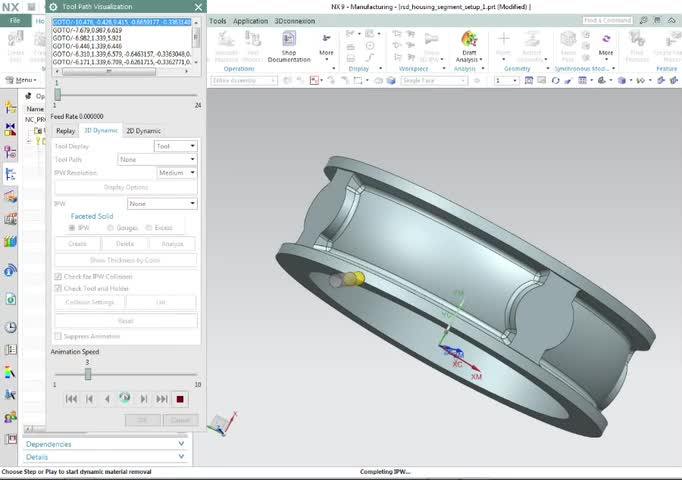Step forward to next tool path move

coord(144,398)
